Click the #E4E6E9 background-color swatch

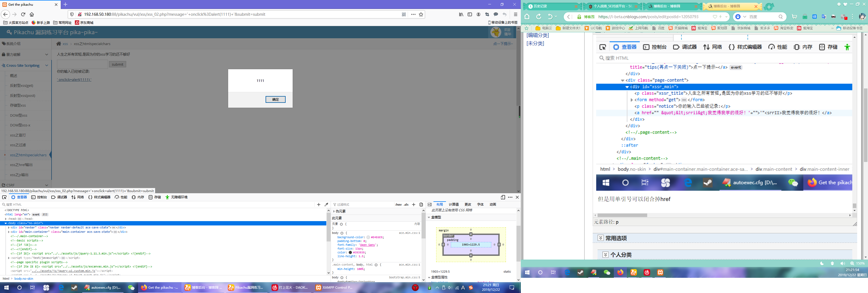pos(368,237)
